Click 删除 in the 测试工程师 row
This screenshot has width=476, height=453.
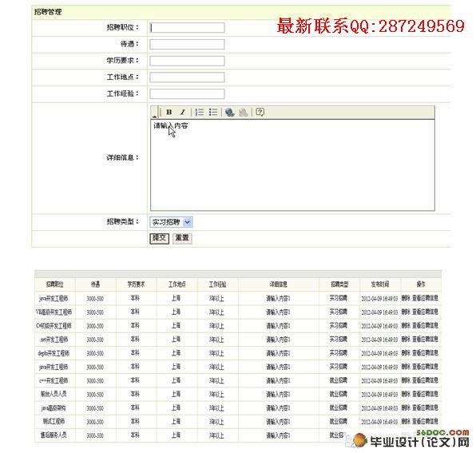(x=406, y=421)
